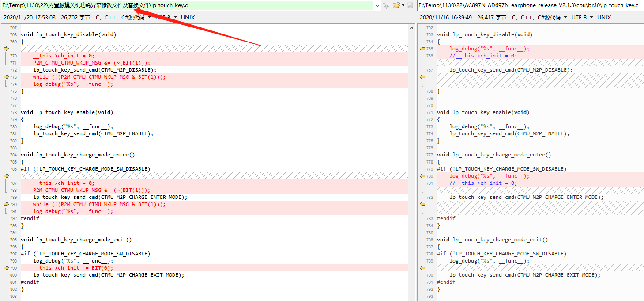Click UNIX line ending label in left pane

point(188,17)
